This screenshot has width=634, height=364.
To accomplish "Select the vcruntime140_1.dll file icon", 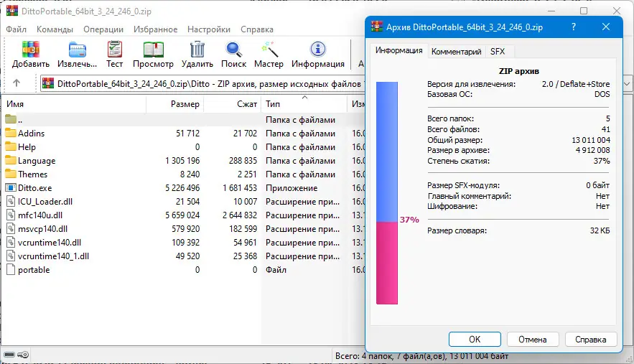I will 11,256.
